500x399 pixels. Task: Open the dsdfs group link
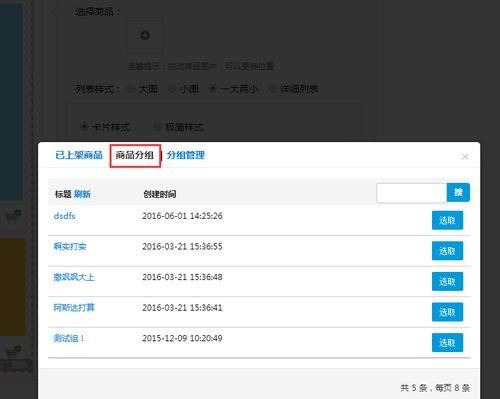(x=64, y=216)
